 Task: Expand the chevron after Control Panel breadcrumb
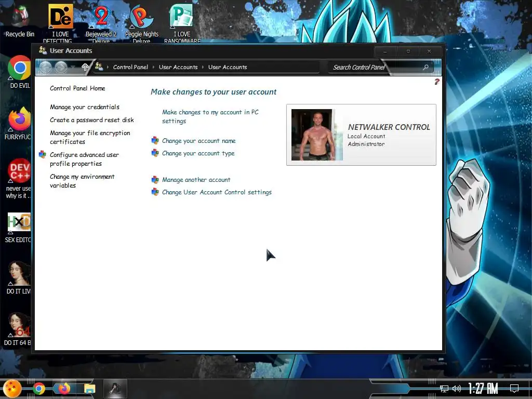154,67
